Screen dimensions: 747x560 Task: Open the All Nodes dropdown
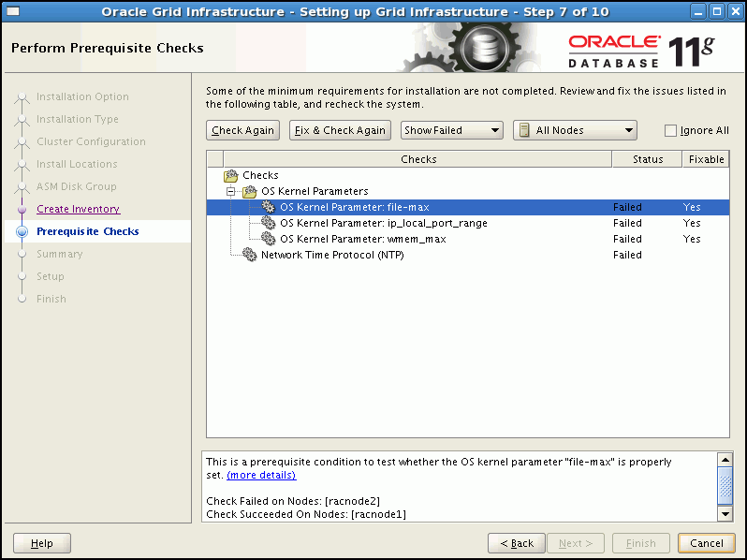coord(575,130)
